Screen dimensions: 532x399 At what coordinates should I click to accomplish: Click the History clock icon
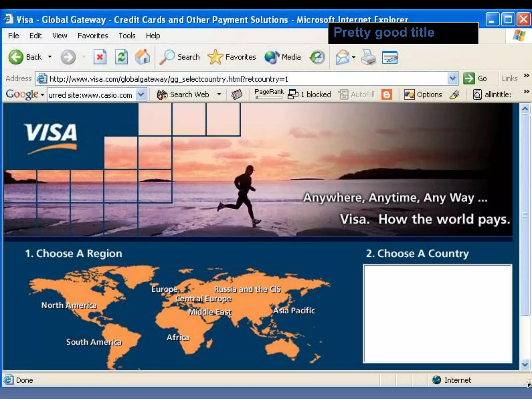tap(317, 57)
